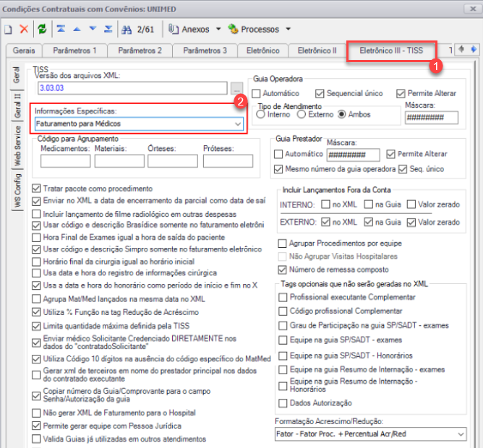Image resolution: width=483 pixels, height=448 pixels.
Task: Enable Incluir lançamento de filme radiológico
Action: 36,214
